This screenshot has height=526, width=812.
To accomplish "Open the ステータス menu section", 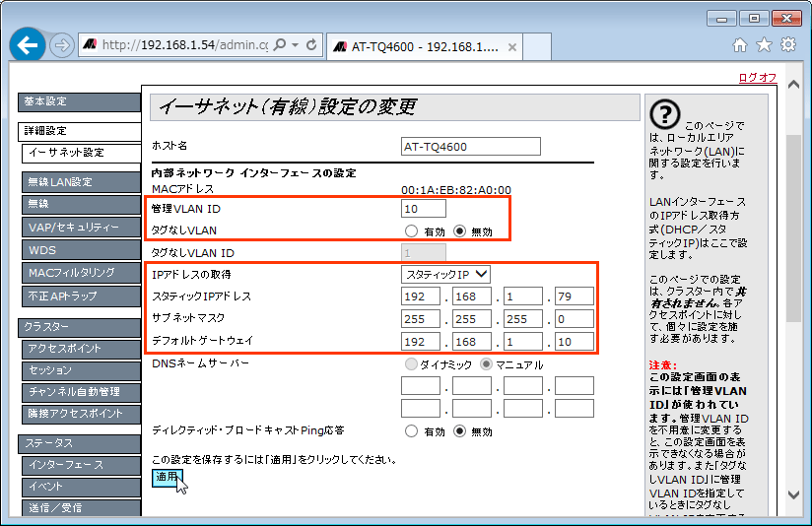I will click(x=79, y=443).
